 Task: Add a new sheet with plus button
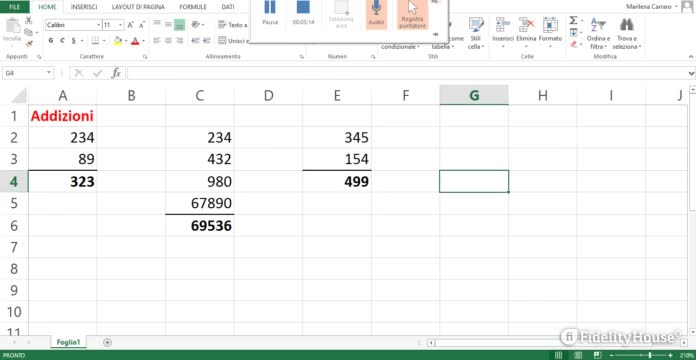[107, 342]
